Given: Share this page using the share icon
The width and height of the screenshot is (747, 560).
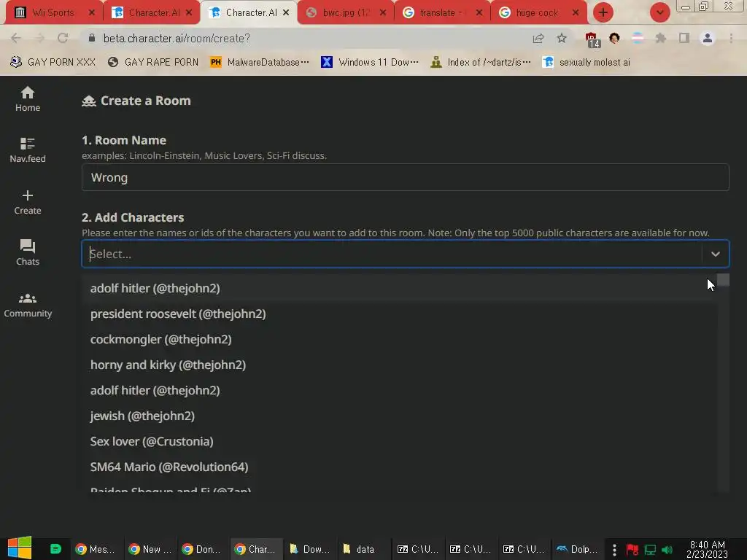Looking at the screenshot, I should point(538,38).
